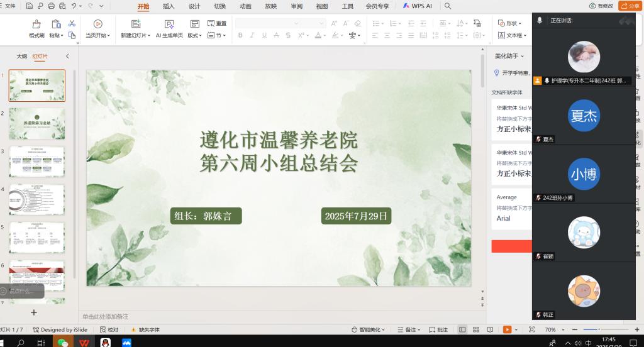Screen dimensions: 644x347
Task: Click 缺失字体 missing fonts notice
Action: (x=145, y=329)
